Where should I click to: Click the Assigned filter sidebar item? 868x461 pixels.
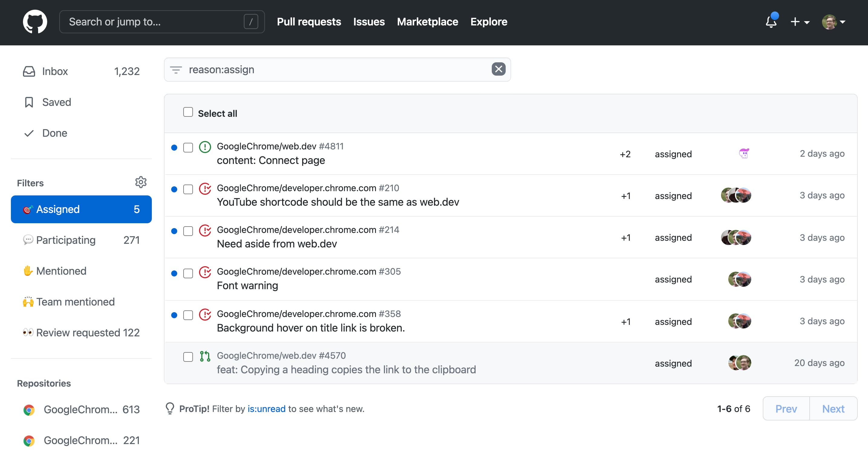pyautogui.click(x=81, y=209)
